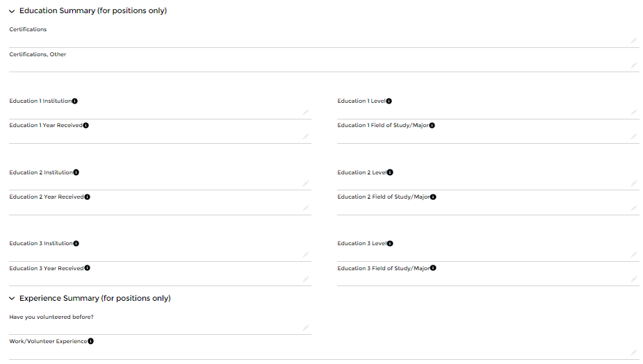643x364 pixels.
Task: Collapse the Experience Summary section chevron
Action: (12, 299)
